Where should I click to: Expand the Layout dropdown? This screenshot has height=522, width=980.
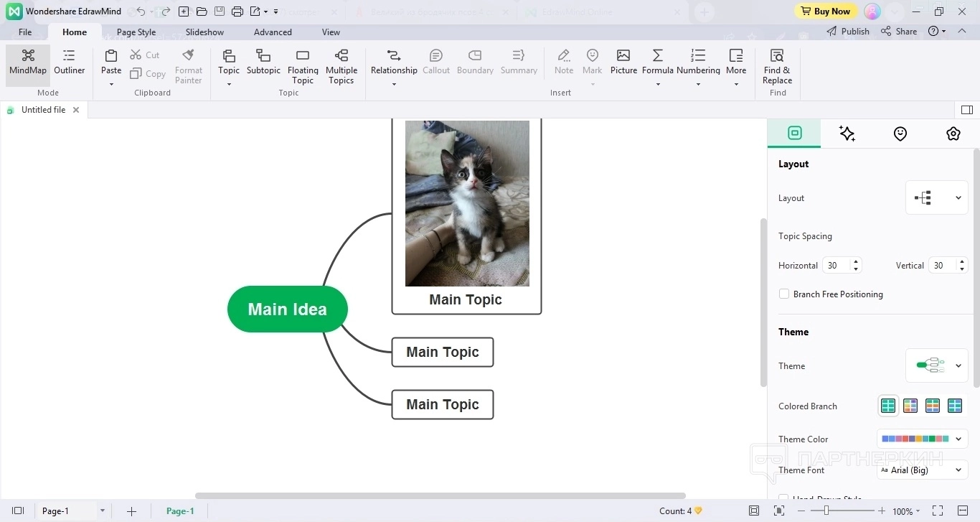937,198
